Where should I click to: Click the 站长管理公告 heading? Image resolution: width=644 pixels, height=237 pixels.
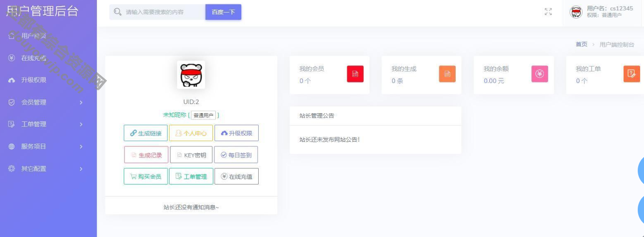click(316, 116)
